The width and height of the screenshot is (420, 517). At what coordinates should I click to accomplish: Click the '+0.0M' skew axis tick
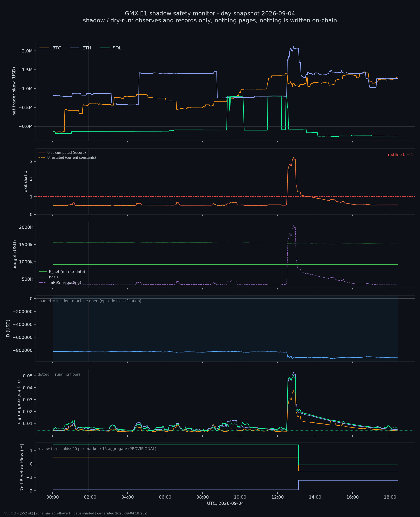[x=25, y=126]
